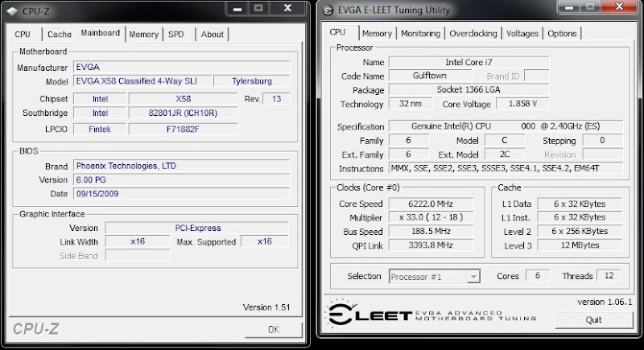Expand the Processor #1 selection dropdown

[x=473, y=276]
